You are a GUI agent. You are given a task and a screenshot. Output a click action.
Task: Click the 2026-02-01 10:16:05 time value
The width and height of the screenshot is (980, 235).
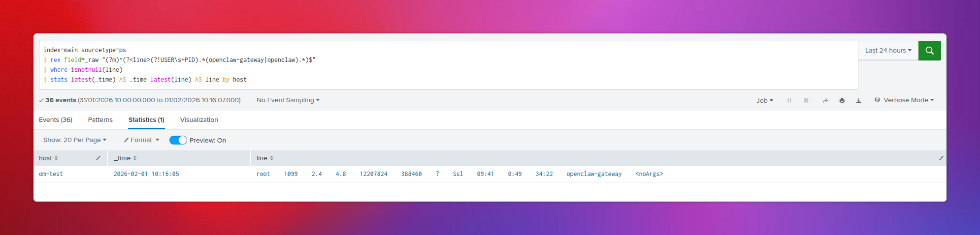tap(146, 174)
